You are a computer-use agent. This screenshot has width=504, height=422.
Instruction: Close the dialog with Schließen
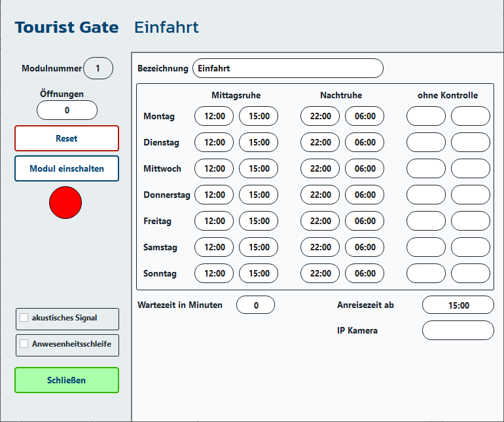coord(67,380)
